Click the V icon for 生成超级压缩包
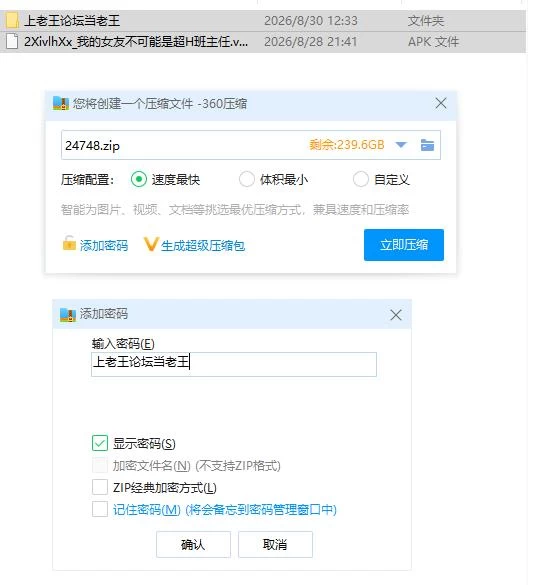This screenshot has height=585, width=546. coord(151,245)
